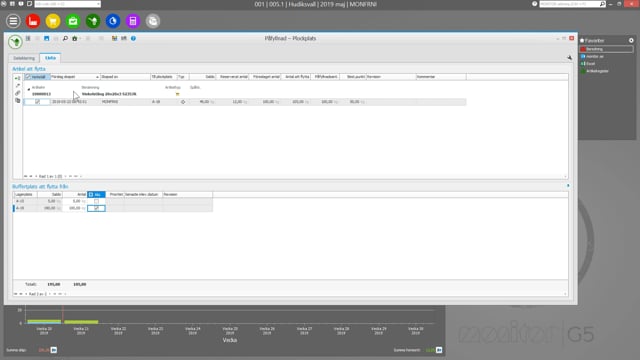Select the A-09 buffer location cell
The width and height of the screenshot is (640, 360).
pos(25,208)
